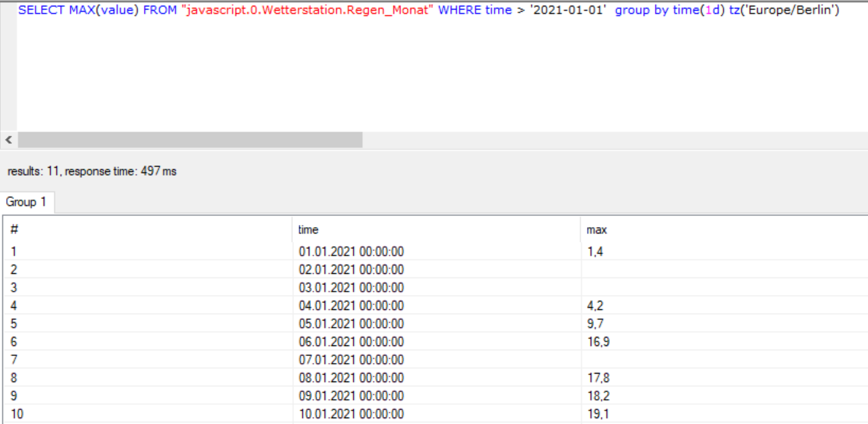Click the max value 17,8

coord(598,378)
